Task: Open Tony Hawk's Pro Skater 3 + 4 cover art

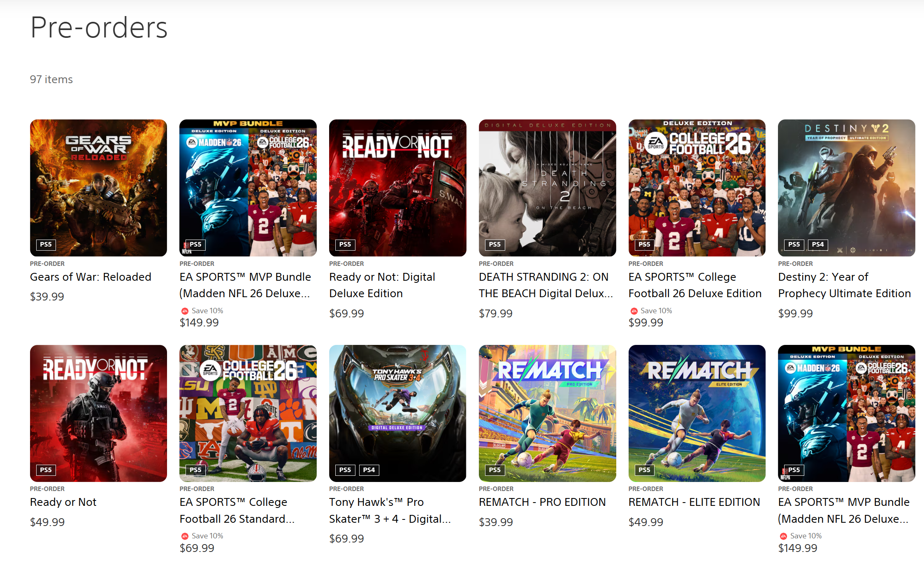Action: pyautogui.click(x=398, y=413)
